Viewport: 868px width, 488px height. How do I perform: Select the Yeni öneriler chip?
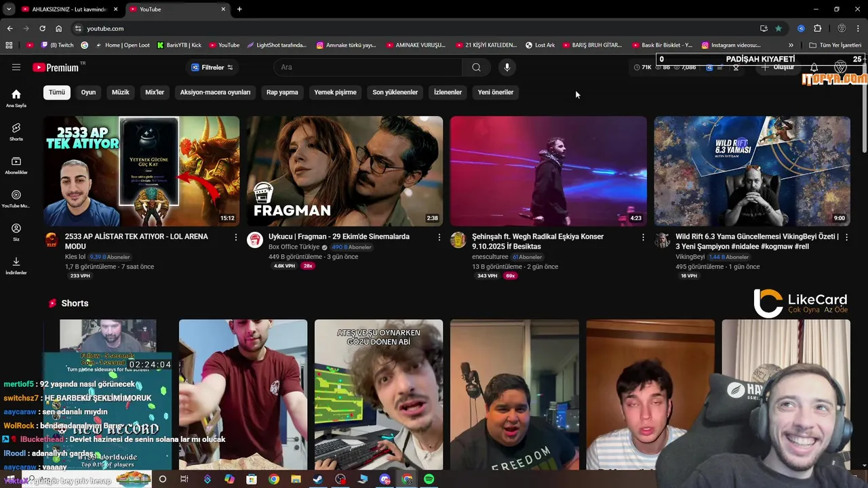pos(496,92)
